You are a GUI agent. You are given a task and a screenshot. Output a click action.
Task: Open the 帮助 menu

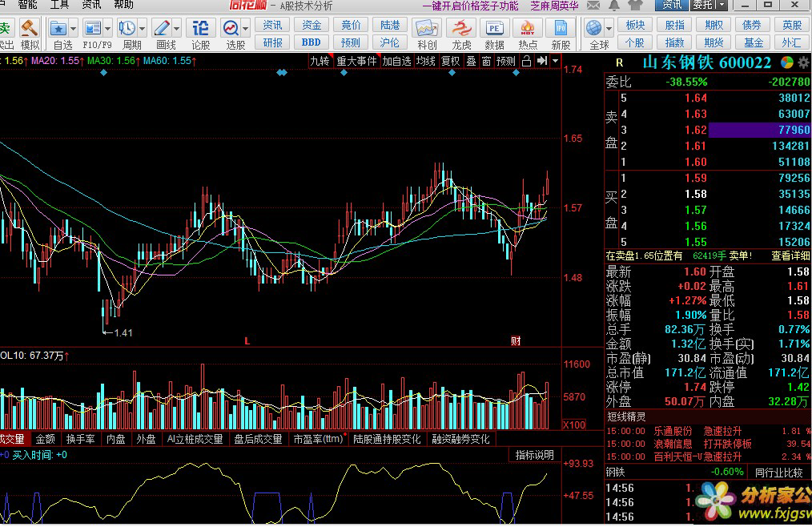pos(123,5)
